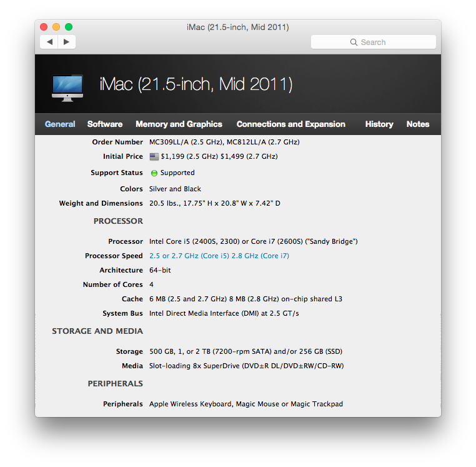
Task: Open Connections and Expansion tab
Action: 291,124
